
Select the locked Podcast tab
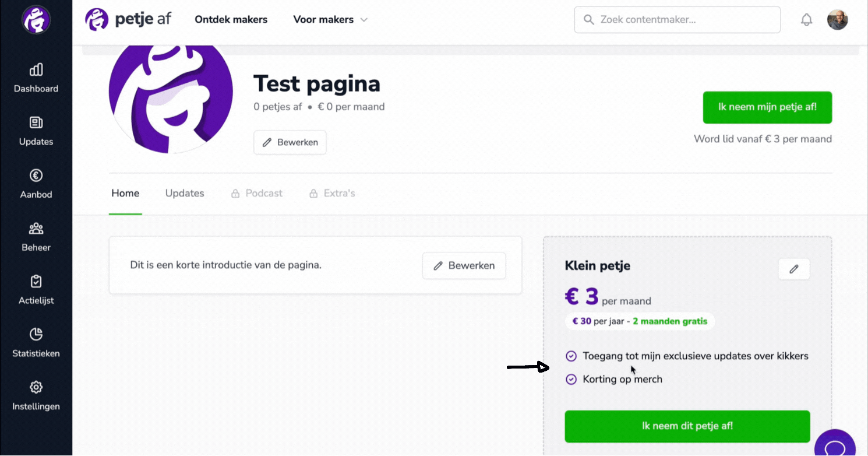257,193
